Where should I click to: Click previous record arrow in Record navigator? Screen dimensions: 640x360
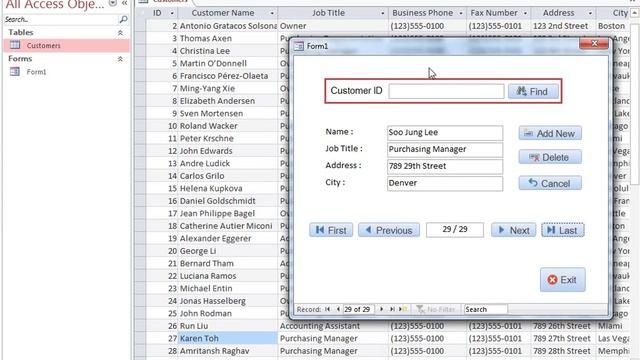[338, 309]
